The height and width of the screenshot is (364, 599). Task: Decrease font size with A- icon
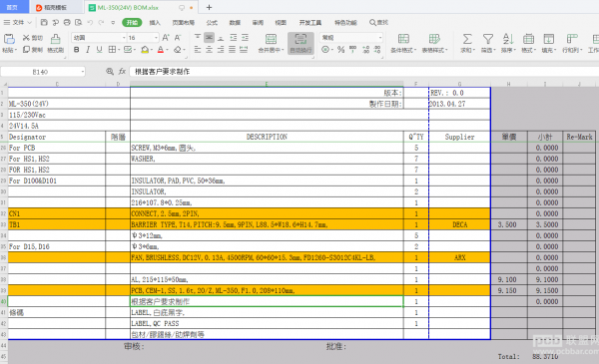(x=178, y=37)
